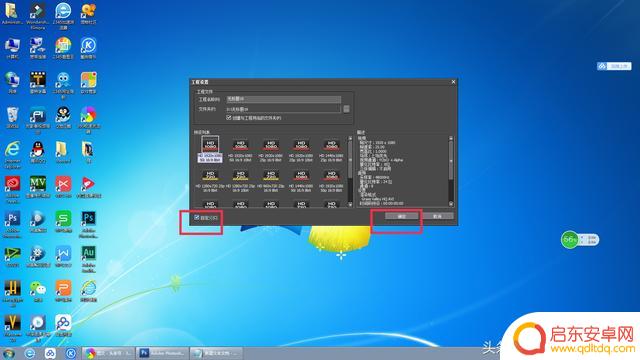Click the project name input field

pyautogui.click(x=284, y=99)
